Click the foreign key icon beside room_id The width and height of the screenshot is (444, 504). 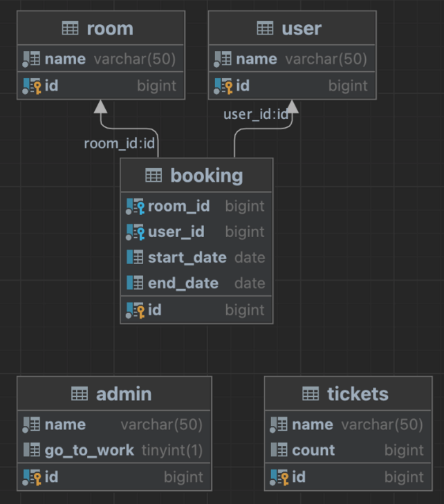135,206
